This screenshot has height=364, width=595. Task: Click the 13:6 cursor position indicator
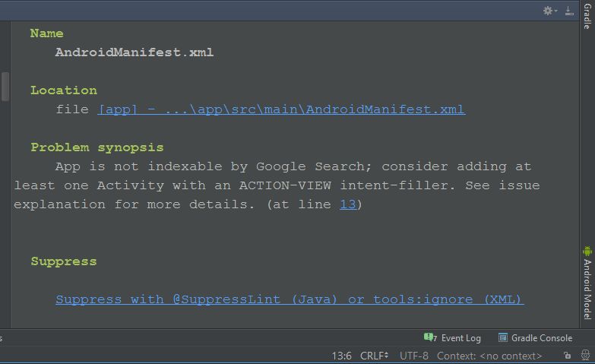tap(341, 356)
